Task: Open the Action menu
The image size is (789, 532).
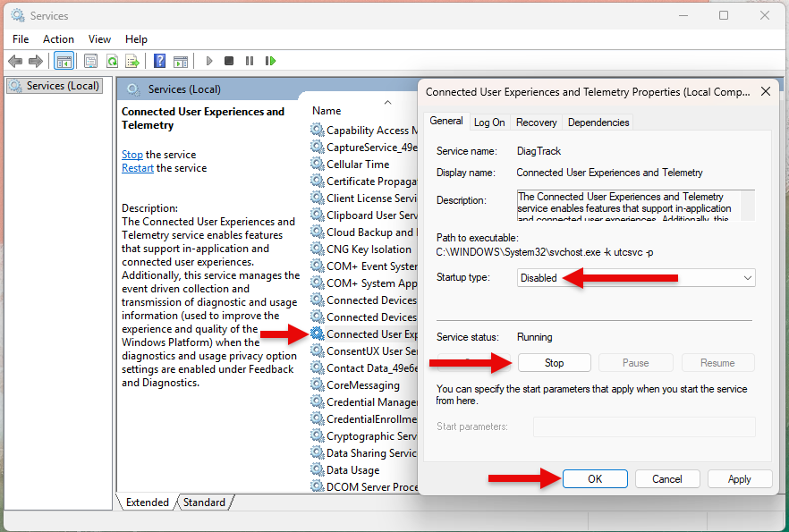Action: tap(58, 39)
